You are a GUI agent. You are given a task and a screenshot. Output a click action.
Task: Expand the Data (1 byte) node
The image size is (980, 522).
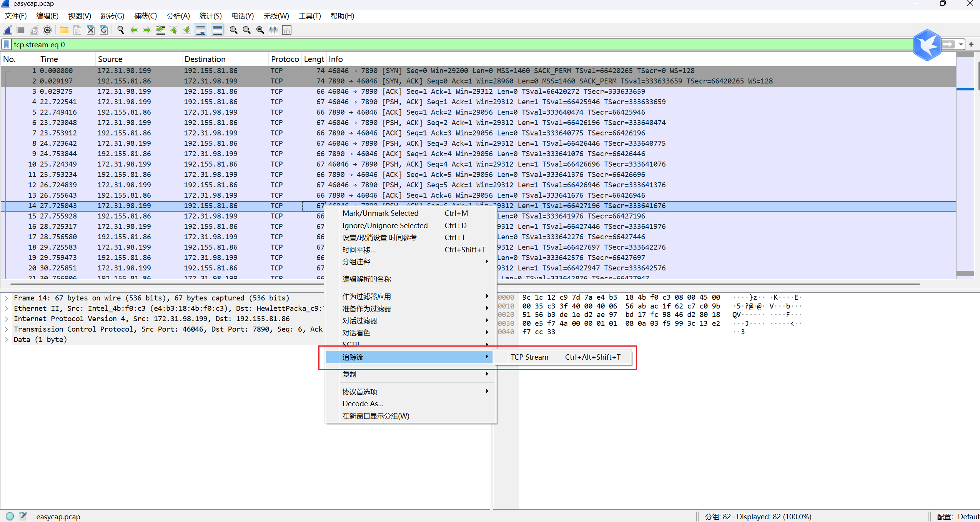tap(7, 340)
